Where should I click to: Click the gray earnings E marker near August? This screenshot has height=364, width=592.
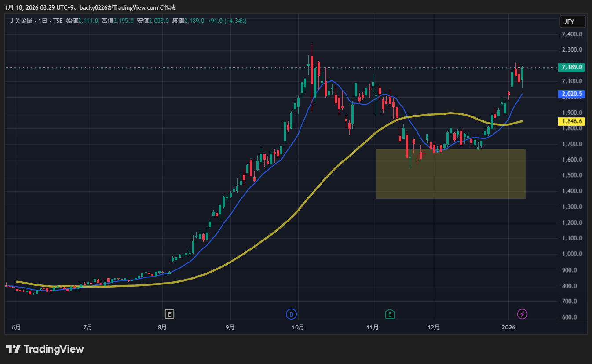[x=169, y=314]
